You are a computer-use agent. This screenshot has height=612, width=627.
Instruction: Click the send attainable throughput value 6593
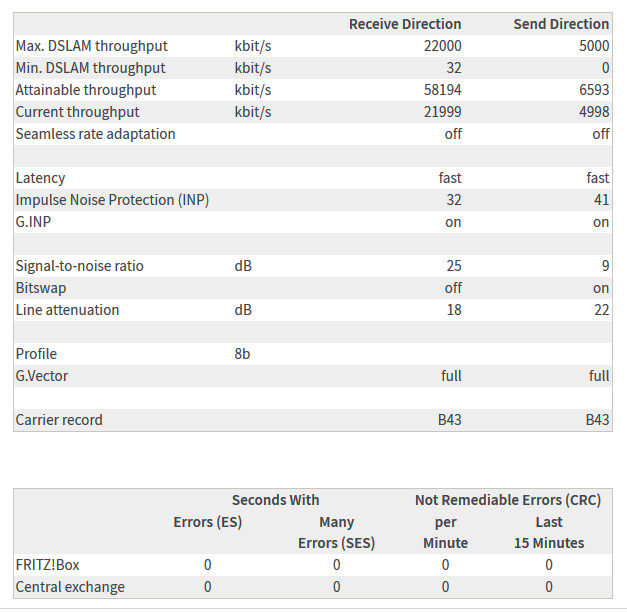tap(592, 90)
